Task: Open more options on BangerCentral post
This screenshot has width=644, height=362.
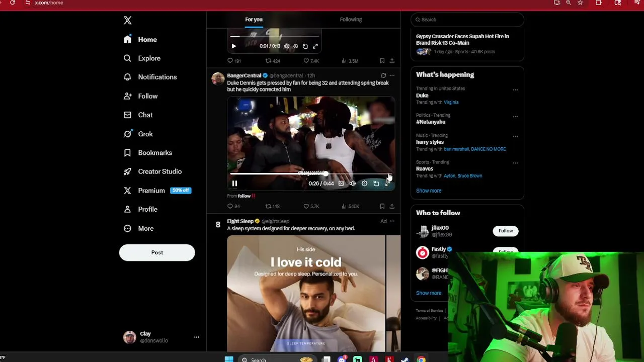Action: [x=392, y=75]
